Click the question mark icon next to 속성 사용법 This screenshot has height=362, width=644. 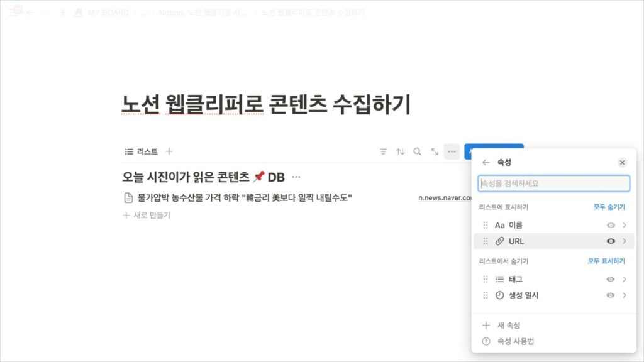pos(486,343)
